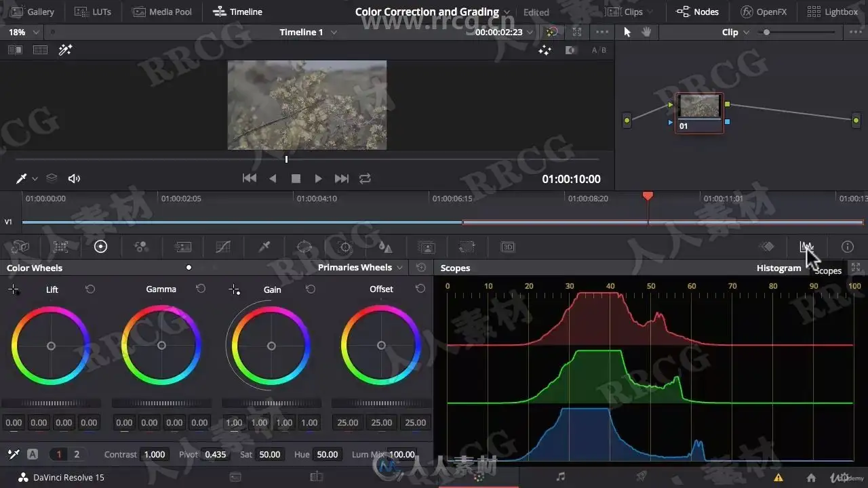Expand scopes to full window
The image size is (868, 488).
[856, 268]
